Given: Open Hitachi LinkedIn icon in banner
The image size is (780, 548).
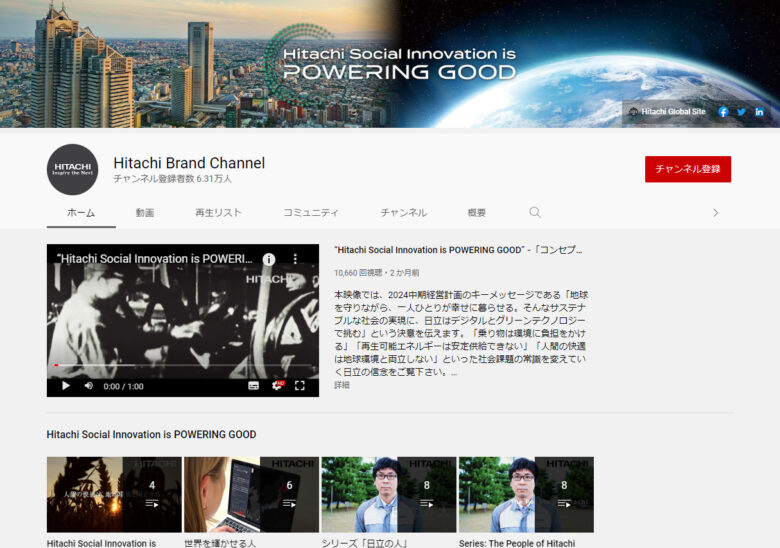Looking at the screenshot, I should click(x=759, y=112).
